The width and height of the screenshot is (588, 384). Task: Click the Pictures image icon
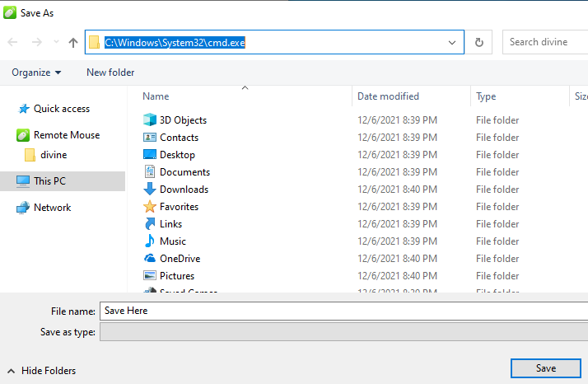pyautogui.click(x=150, y=275)
